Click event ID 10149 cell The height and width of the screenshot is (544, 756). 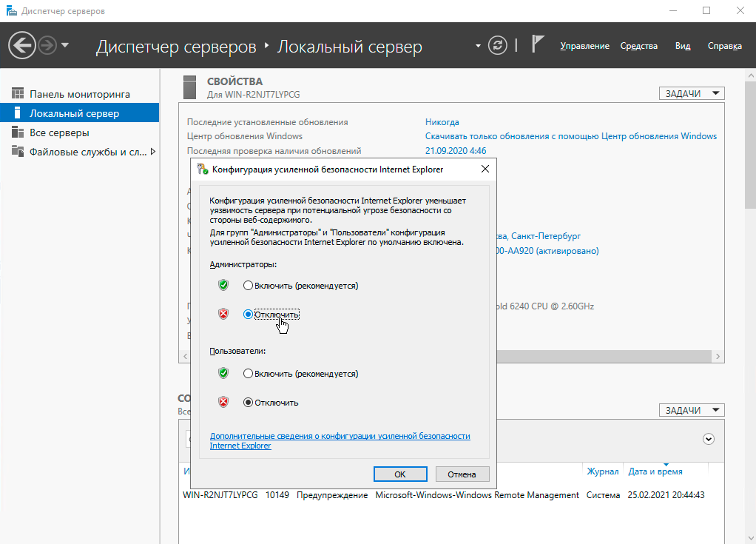tap(277, 495)
